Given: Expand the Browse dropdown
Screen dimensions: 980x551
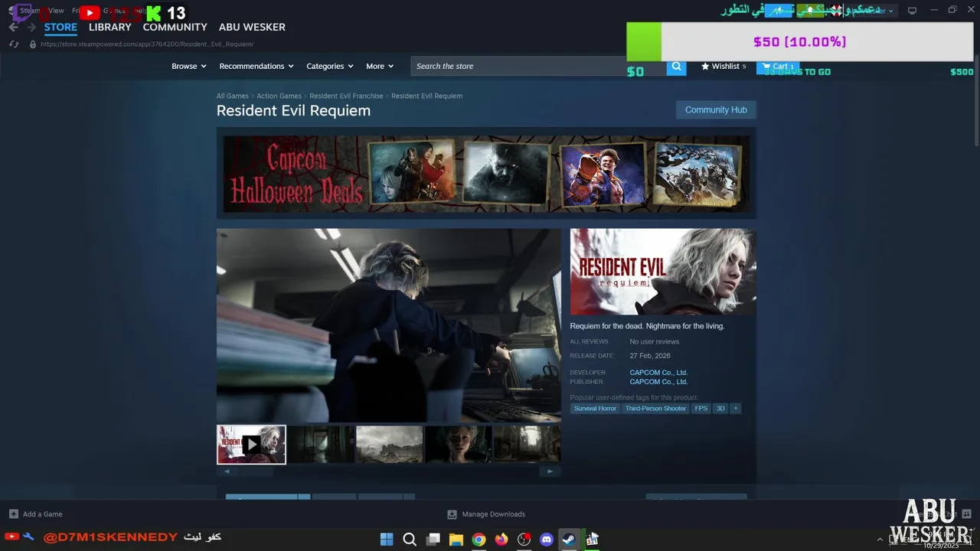Looking at the screenshot, I should 189,67.
